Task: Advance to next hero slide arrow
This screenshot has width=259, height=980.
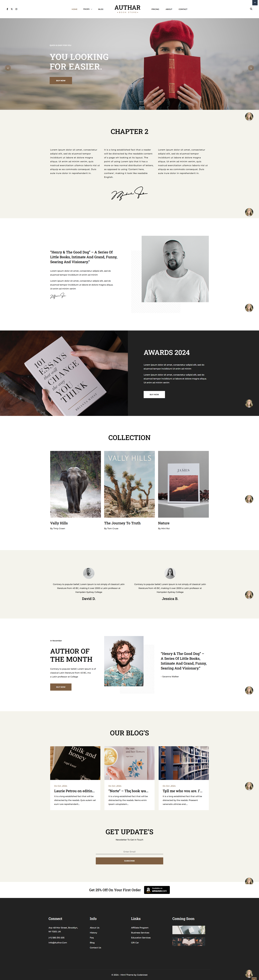Action: click(251, 68)
